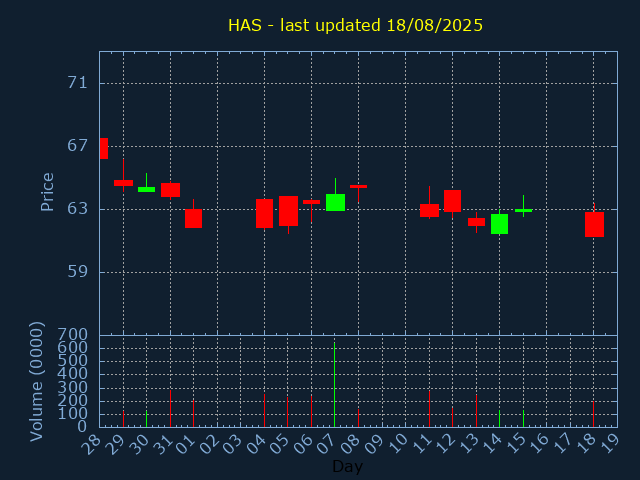Click the day axis label 18
The width and height of the screenshot is (640, 480).
tap(584, 444)
